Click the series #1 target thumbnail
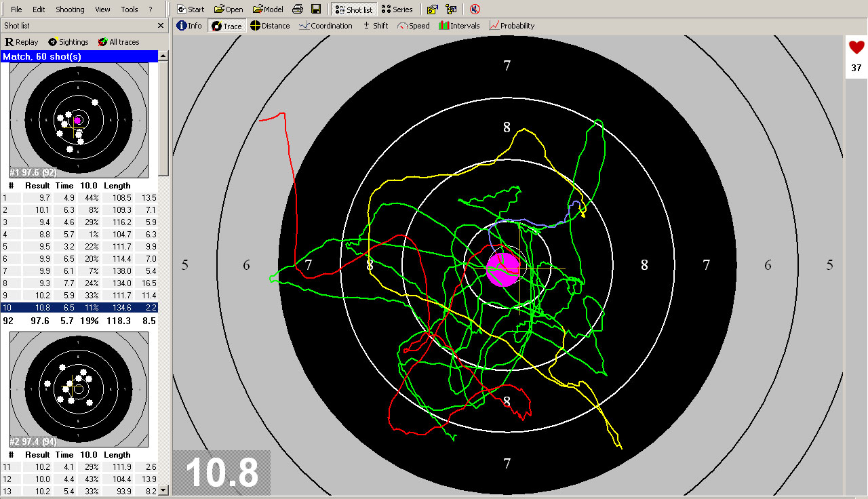The height and width of the screenshot is (499, 868). [x=79, y=120]
